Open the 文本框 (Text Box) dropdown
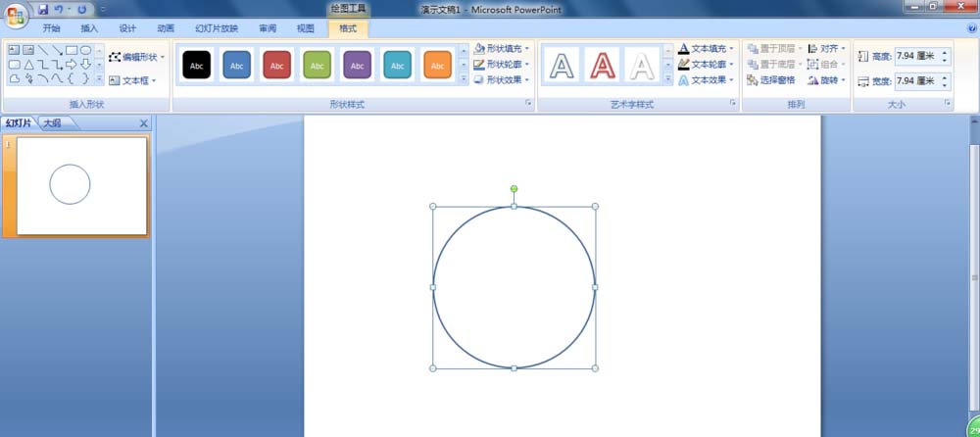This screenshot has height=437, width=980. click(132, 80)
